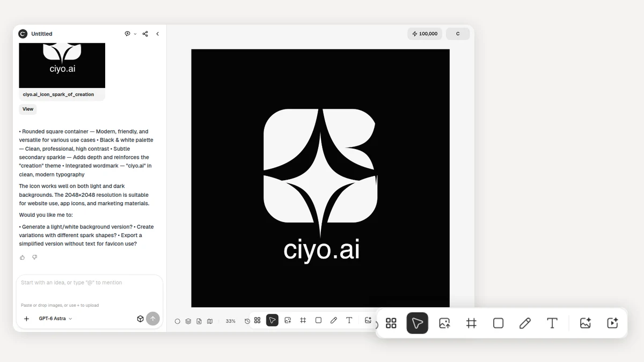The height and width of the screenshot is (362, 644).
Task: Select the Text tool in enlarged toolbar
Action: point(552,323)
